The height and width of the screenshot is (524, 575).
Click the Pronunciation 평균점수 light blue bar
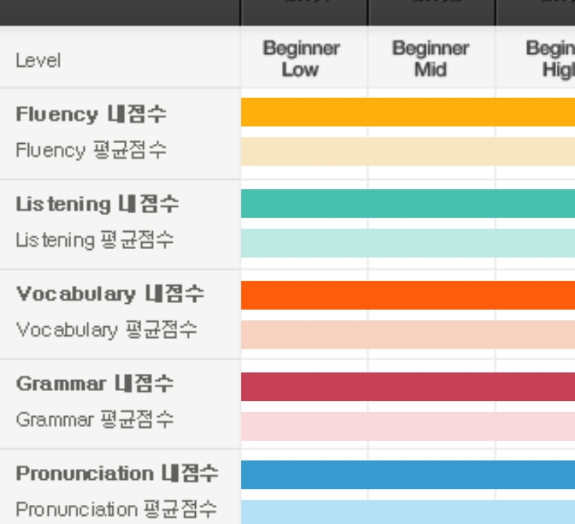tap(408, 512)
